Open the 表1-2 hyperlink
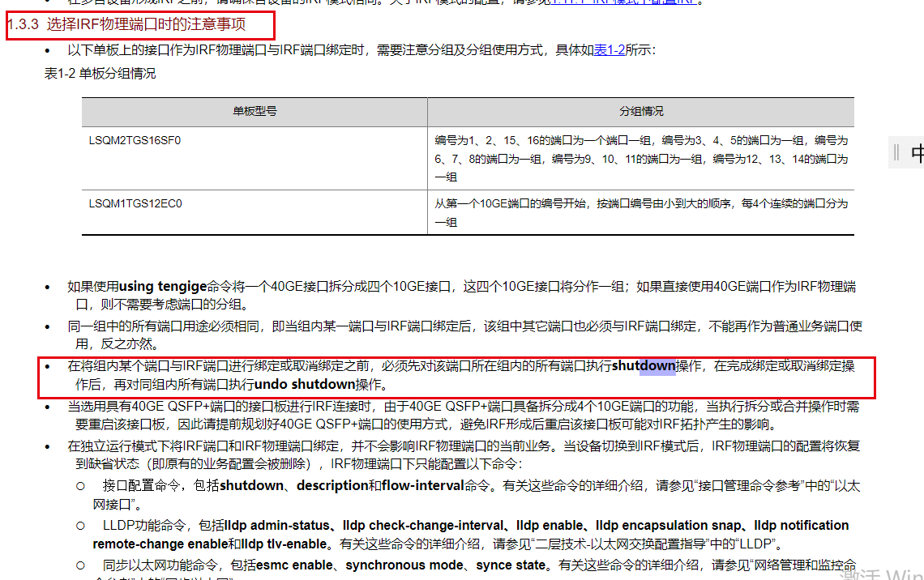Screen dimensions: 924x580 click(609, 50)
